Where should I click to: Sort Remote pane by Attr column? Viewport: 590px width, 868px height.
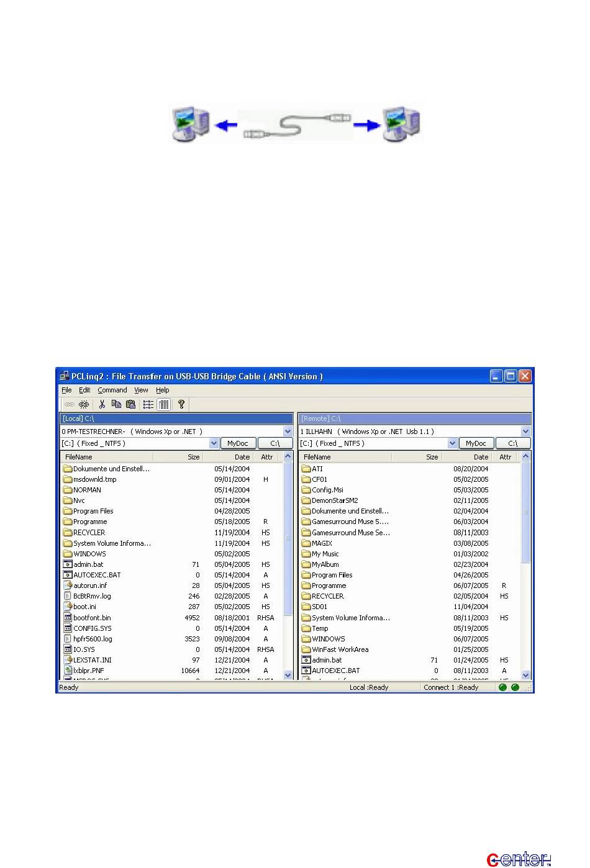[506, 457]
